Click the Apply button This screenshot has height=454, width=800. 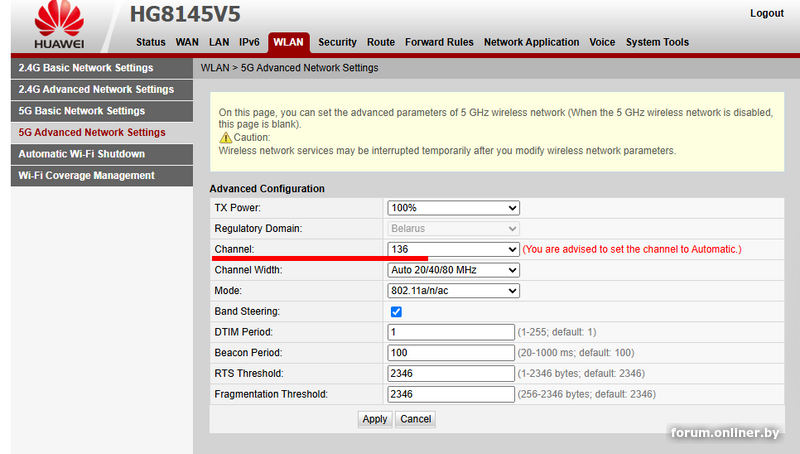pyautogui.click(x=375, y=419)
